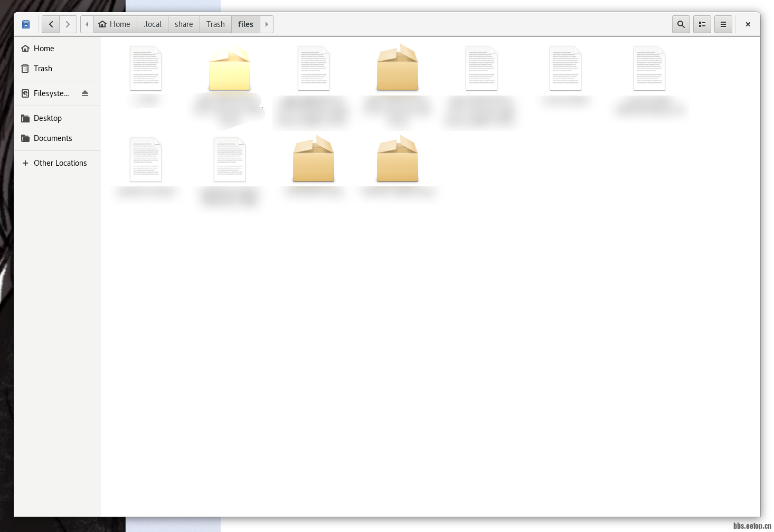Select the Trash path bar segment
Screen dimensions: 774x532
point(215,24)
